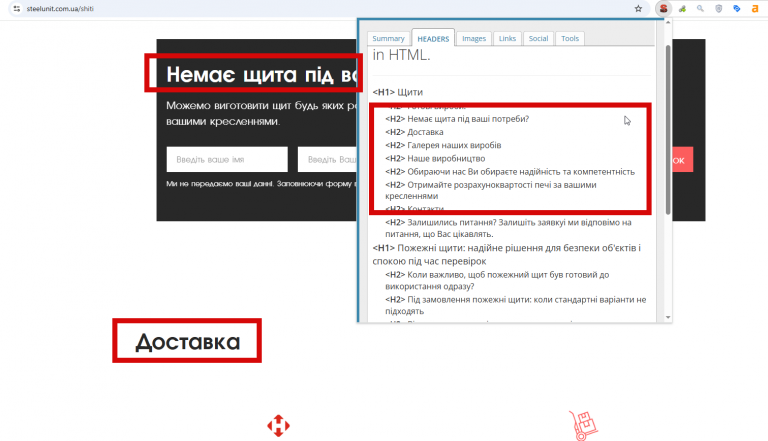Select the H2 'Обираючи нас Ви обираєте надійність' row

(x=510, y=172)
